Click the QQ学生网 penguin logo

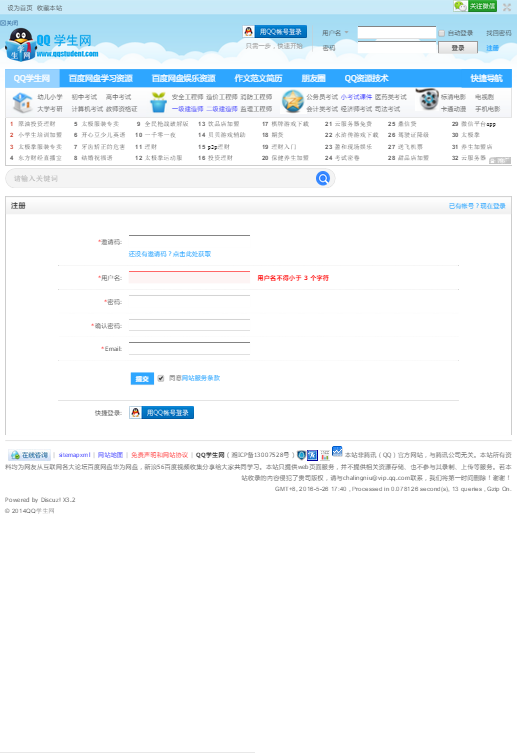[x=52, y=44]
